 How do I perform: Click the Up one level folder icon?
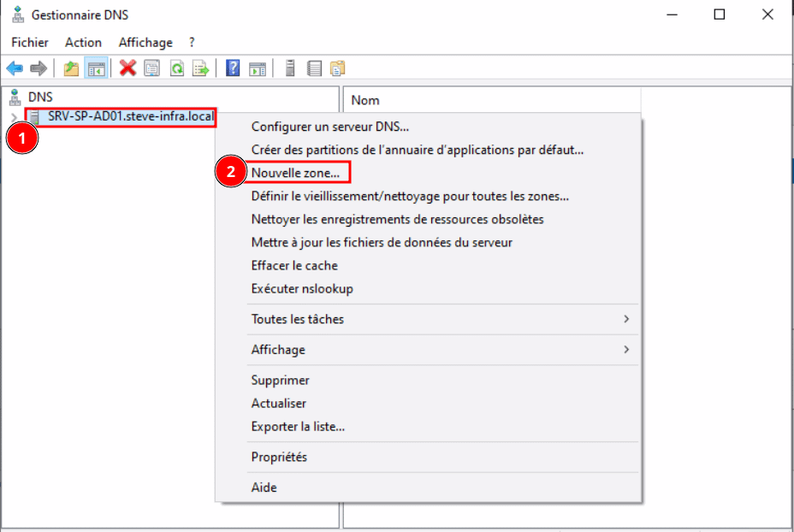coord(71,68)
